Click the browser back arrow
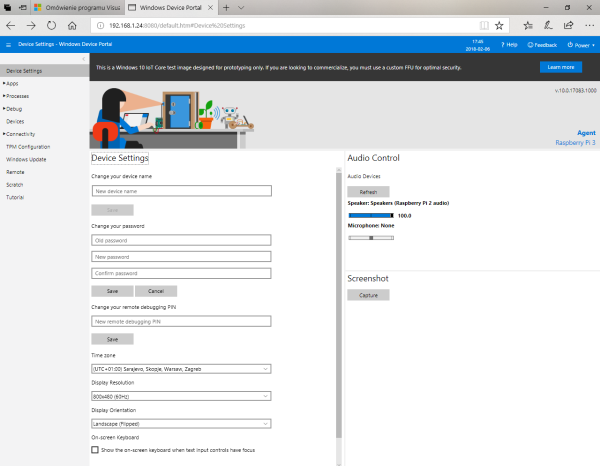Image resolution: width=600 pixels, height=466 pixels. [11, 24]
